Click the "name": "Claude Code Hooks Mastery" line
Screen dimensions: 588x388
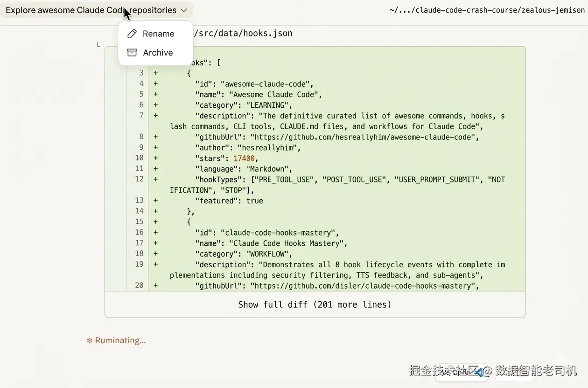[x=271, y=243]
